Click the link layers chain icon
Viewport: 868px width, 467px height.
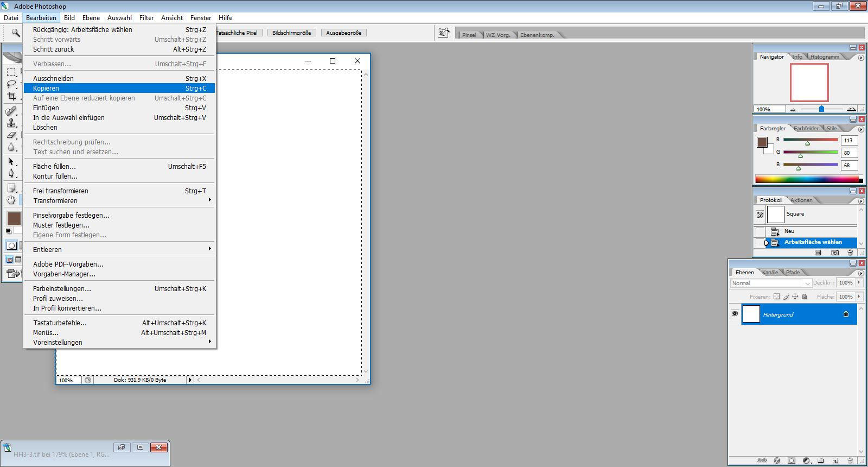click(762, 460)
